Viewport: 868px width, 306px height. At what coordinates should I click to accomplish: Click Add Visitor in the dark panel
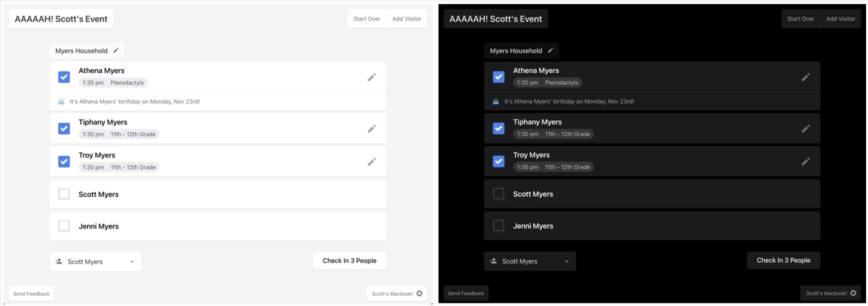tap(840, 19)
